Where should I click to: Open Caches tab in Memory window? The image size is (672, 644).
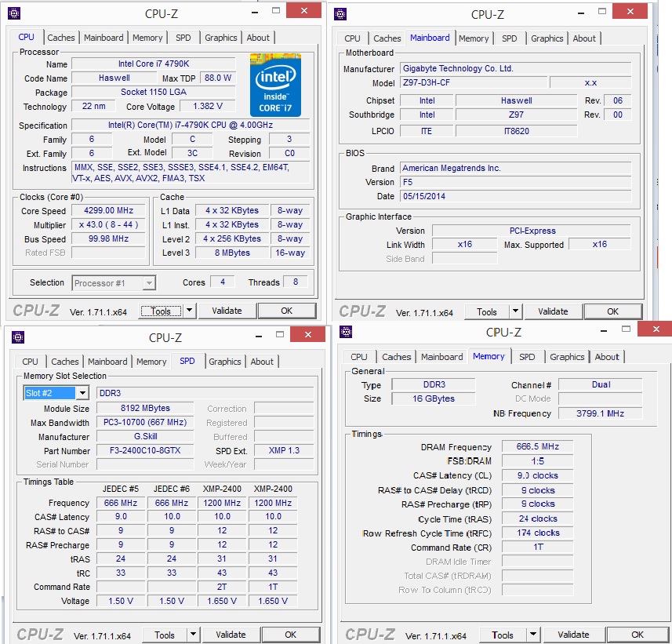[397, 357]
